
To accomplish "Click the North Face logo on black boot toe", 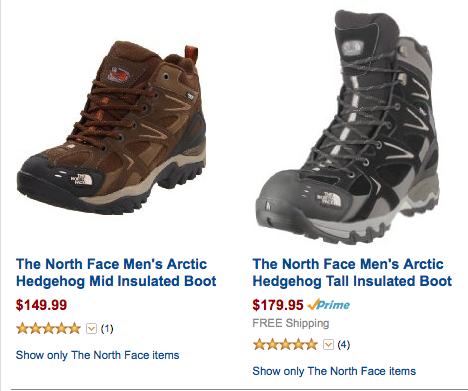I will [x=329, y=199].
